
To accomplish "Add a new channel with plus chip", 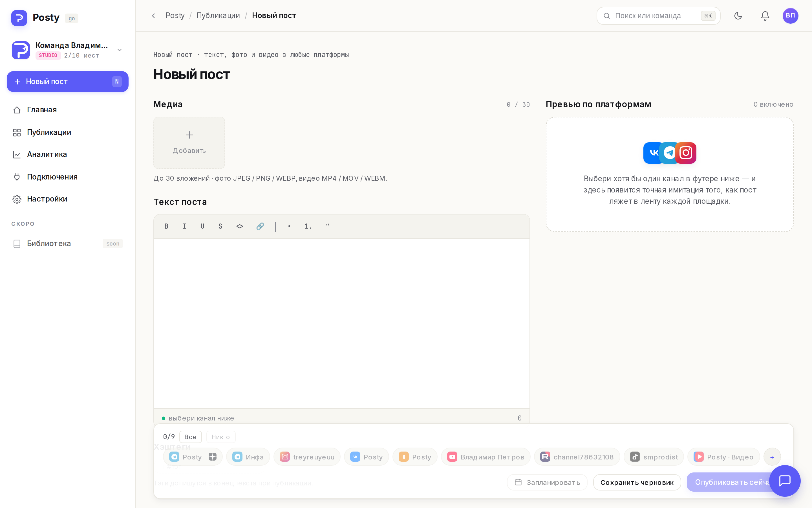I will 772,457.
